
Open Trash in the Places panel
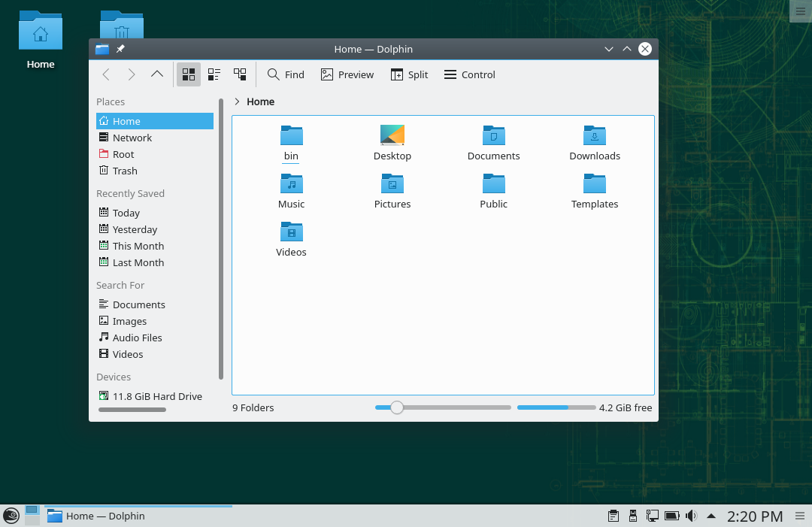click(x=155, y=171)
